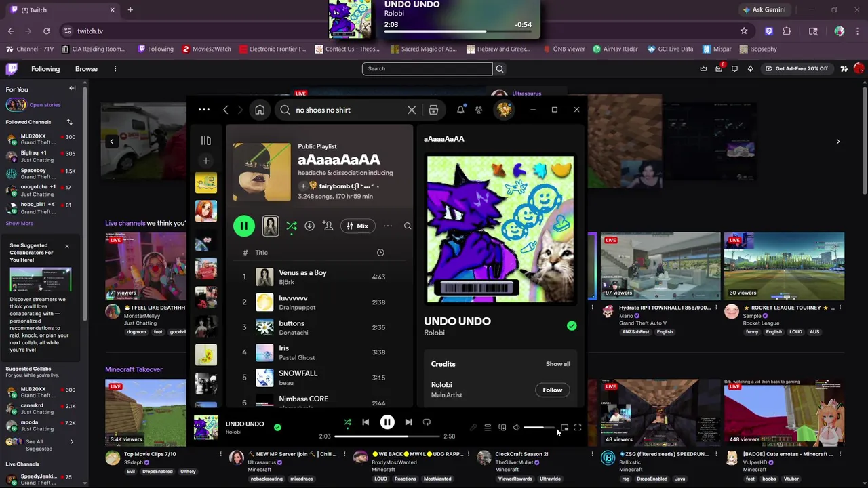The width and height of the screenshot is (868, 488).
Task: Open Spotify three-dot app menu
Action: pyautogui.click(x=204, y=110)
